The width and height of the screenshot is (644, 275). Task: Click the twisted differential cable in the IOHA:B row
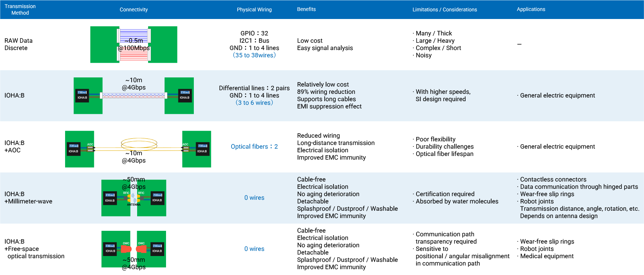[x=134, y=96]
